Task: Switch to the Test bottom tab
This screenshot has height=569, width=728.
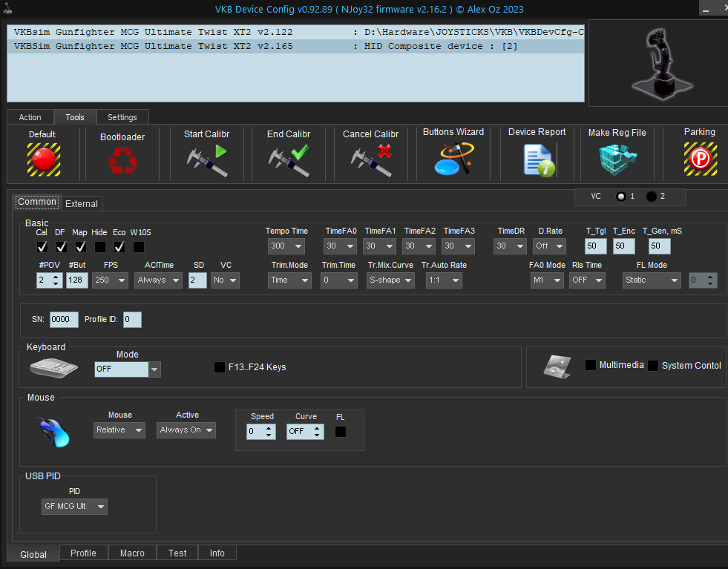Action: click(x=177, y=553)
